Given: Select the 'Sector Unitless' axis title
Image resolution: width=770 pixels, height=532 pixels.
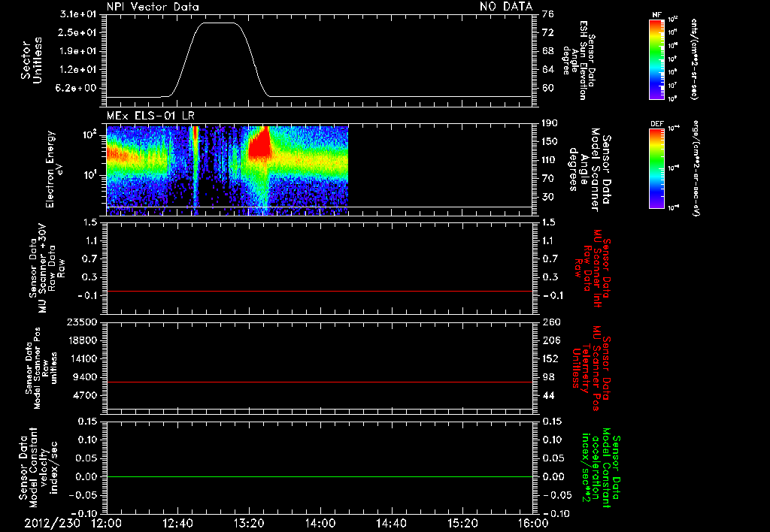Looking at the screenshot, I should pos(32,60).
